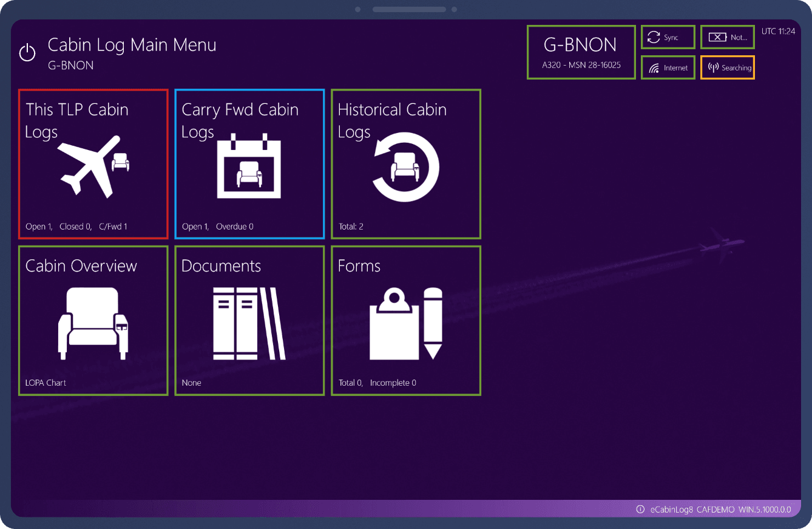Click the 'LOPA Chart' text
This screenshot has width=812, height=529.
46,383
